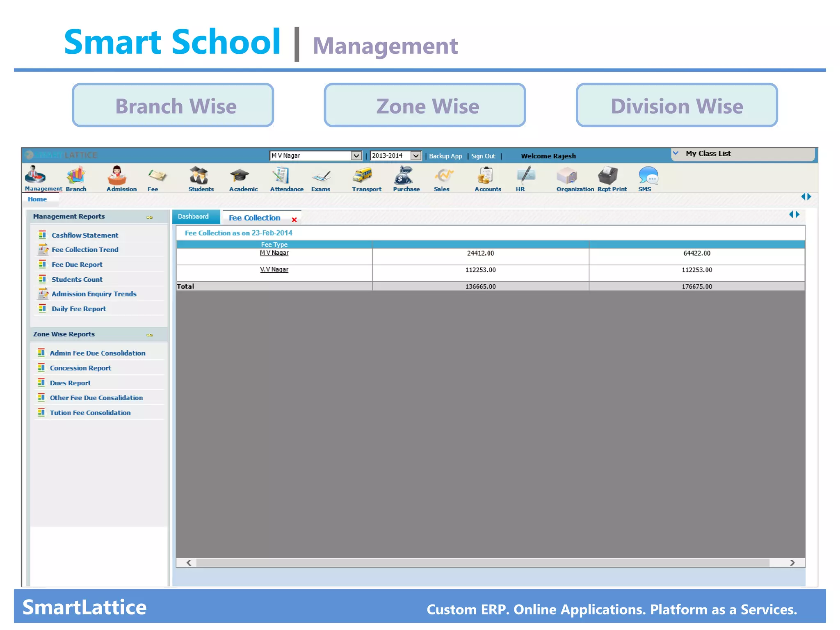Click the Branch Wise button

[173, 105]
